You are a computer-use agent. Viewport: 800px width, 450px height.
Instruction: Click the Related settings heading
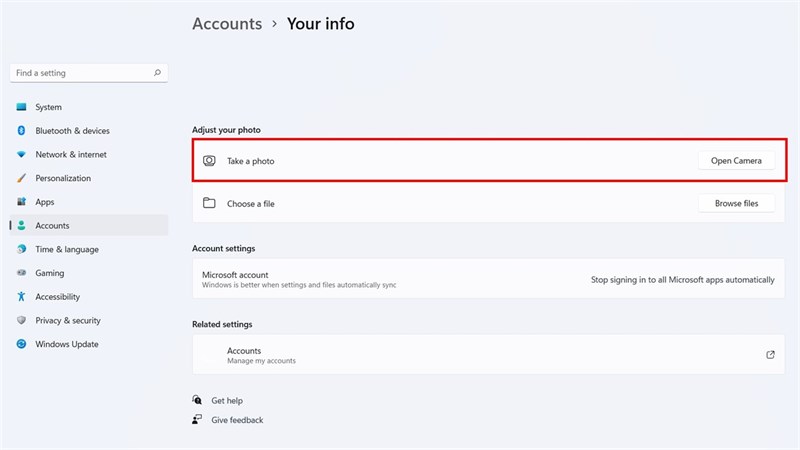tap(222, 324)
